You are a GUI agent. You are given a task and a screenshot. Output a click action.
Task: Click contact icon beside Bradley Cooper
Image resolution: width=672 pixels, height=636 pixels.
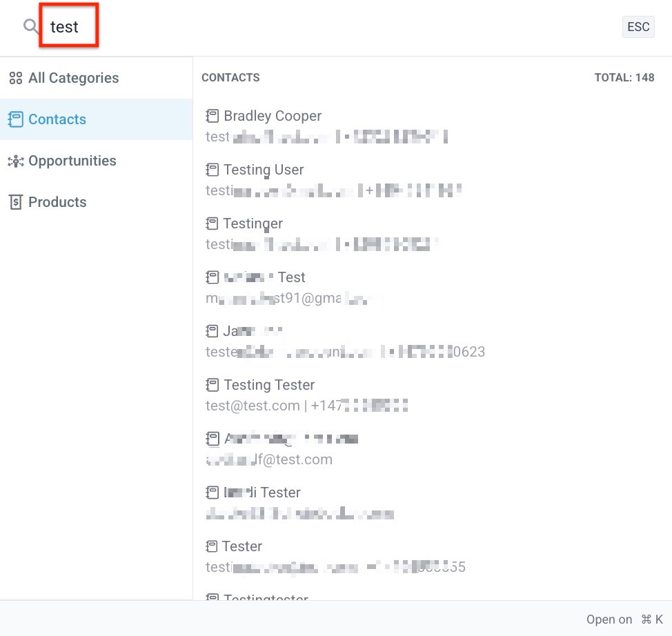point(212,116)
